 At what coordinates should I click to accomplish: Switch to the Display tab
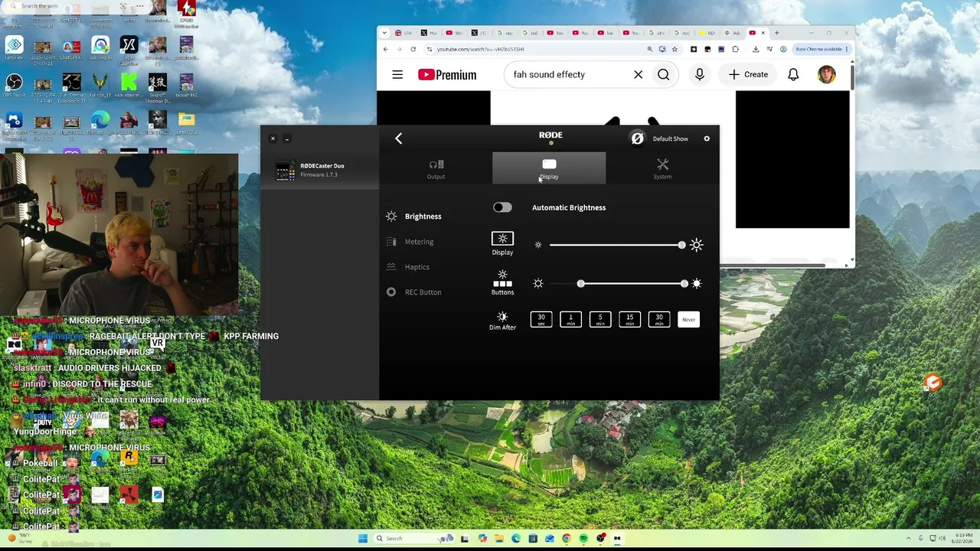[549, 169]
